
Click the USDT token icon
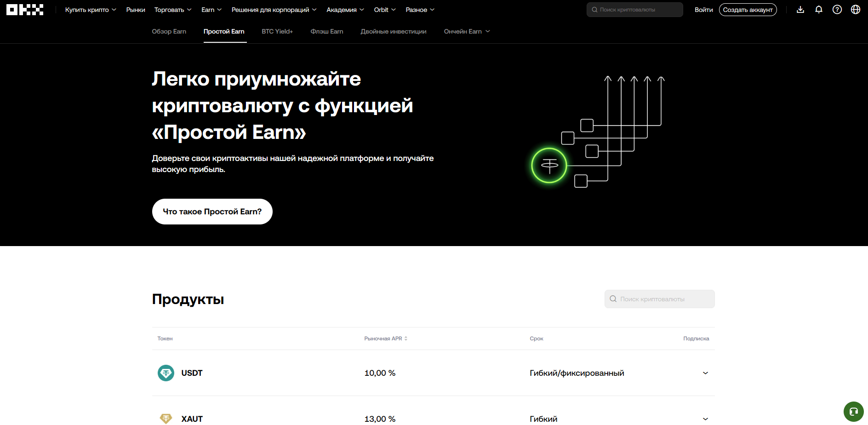tap(166, 373)
